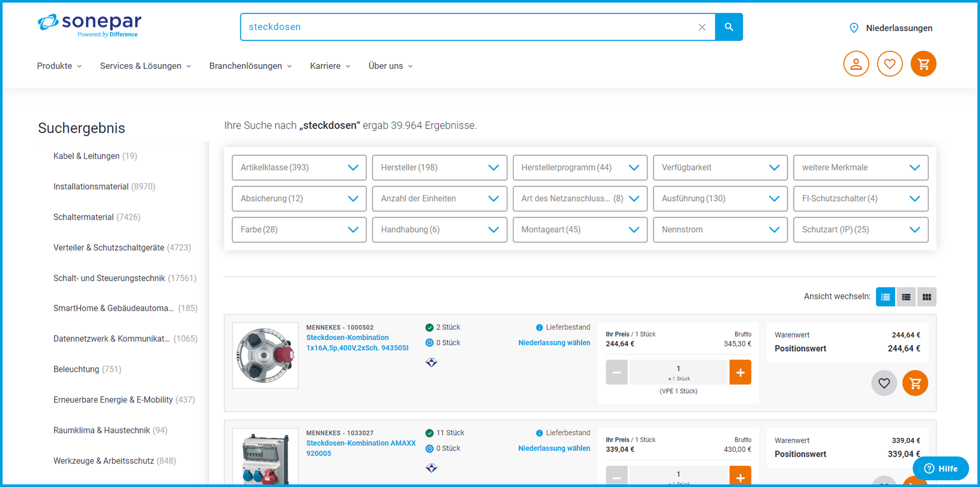Click diamond icon under 1033027 stock
Viewport: 980px width, 487px height.
[431, 468]
